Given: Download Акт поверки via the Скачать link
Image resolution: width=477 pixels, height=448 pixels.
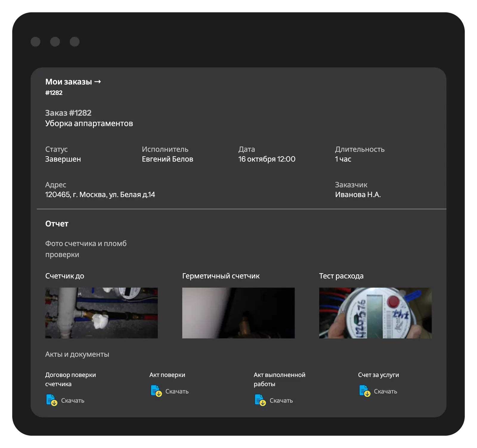Looking at the screenshot, I should (177, 391).
